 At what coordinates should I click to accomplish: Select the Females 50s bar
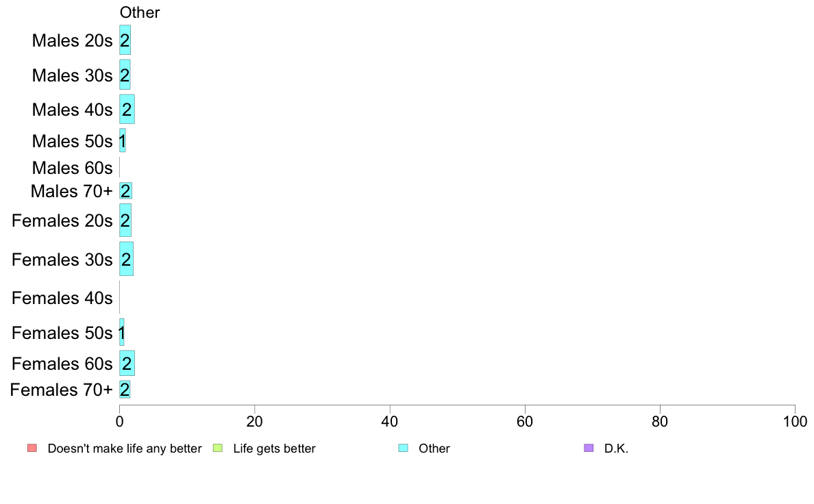pyautogui.click(x=121, y=332)
